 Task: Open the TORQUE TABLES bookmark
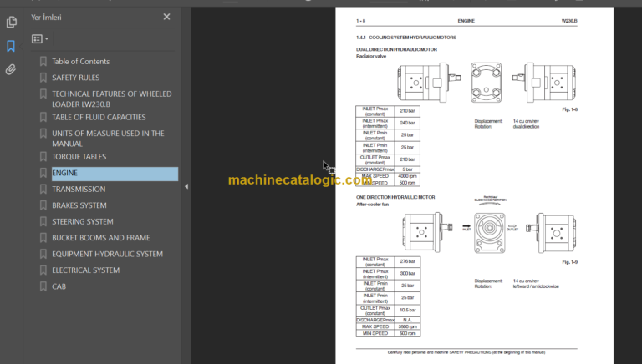79,157
